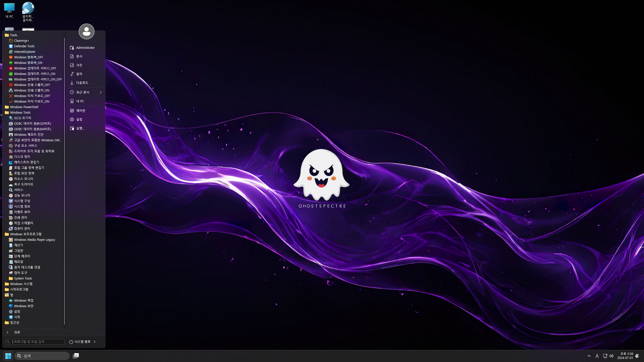
Task: Launch Defender Tools entry
Action: 24,46
